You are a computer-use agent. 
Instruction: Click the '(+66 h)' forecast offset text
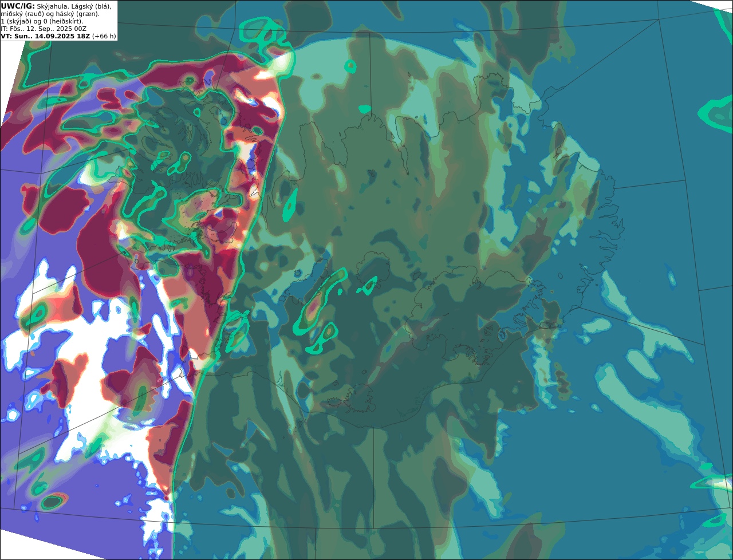click(104, 36)
